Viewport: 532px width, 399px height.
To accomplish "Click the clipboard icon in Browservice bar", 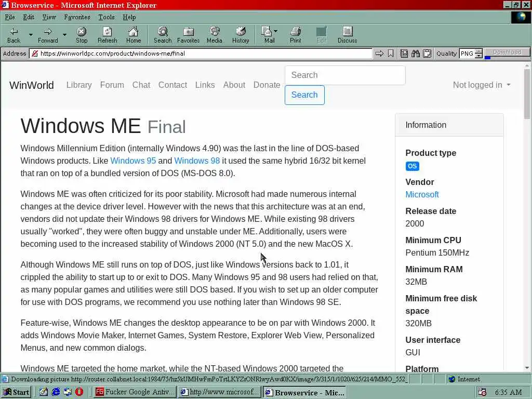I will click(427, 54).
